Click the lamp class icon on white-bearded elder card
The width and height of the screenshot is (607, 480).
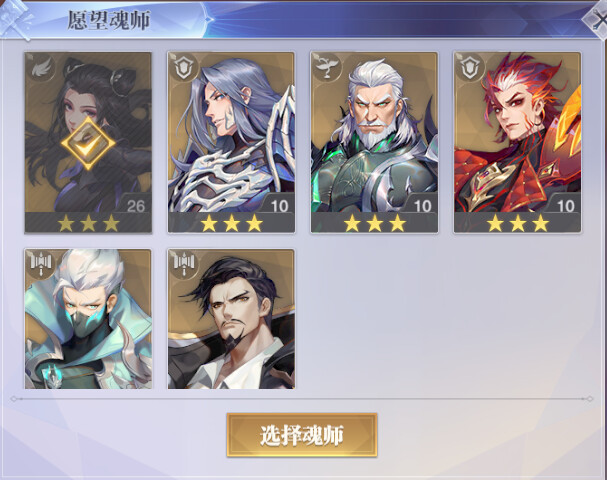point(326,68)
